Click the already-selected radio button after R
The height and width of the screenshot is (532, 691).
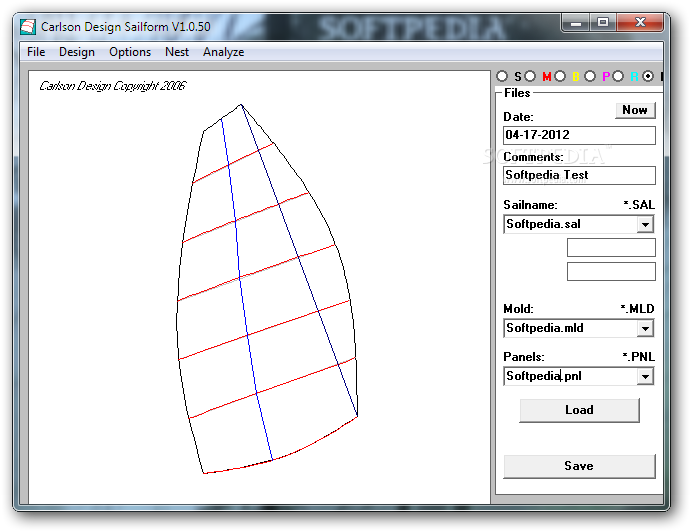click(x=648, y=76)
